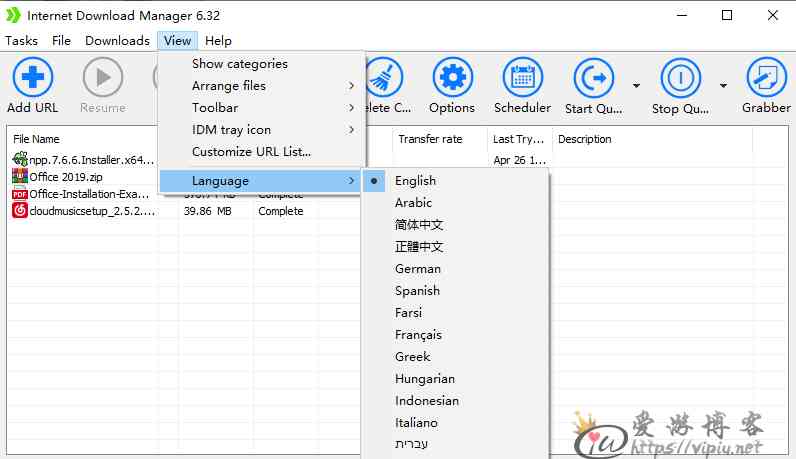Click the Add URL toolbar icon
Viewport: 796px width, 459px height.
click(32, 77)
